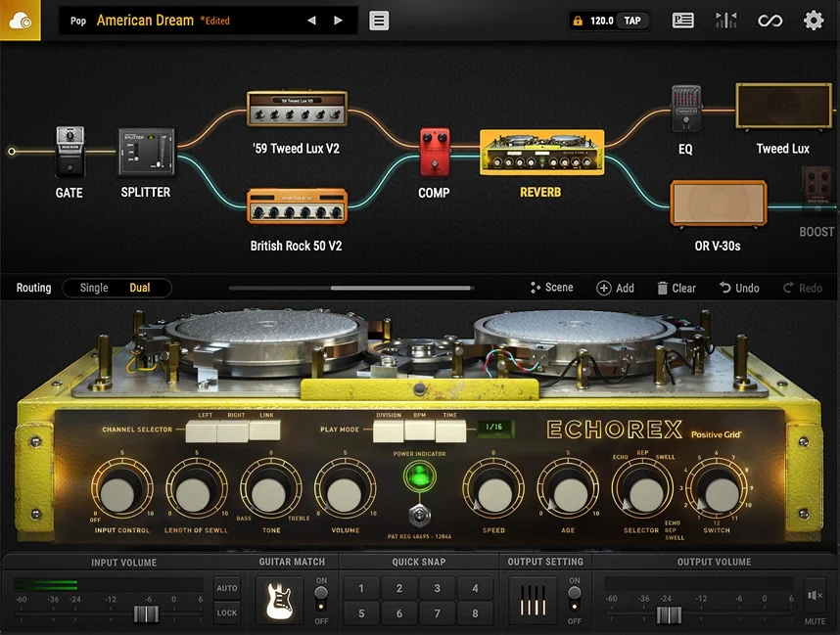Click the TAP tempo button
Screen dimensions: 840x635
(x=632, y=21)
